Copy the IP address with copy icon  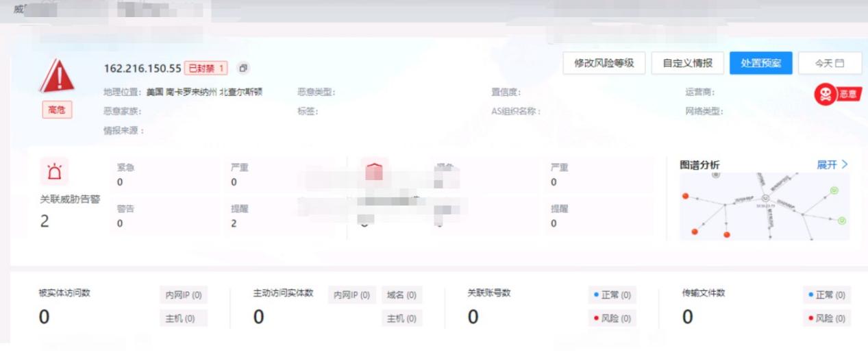coord(243,68)
